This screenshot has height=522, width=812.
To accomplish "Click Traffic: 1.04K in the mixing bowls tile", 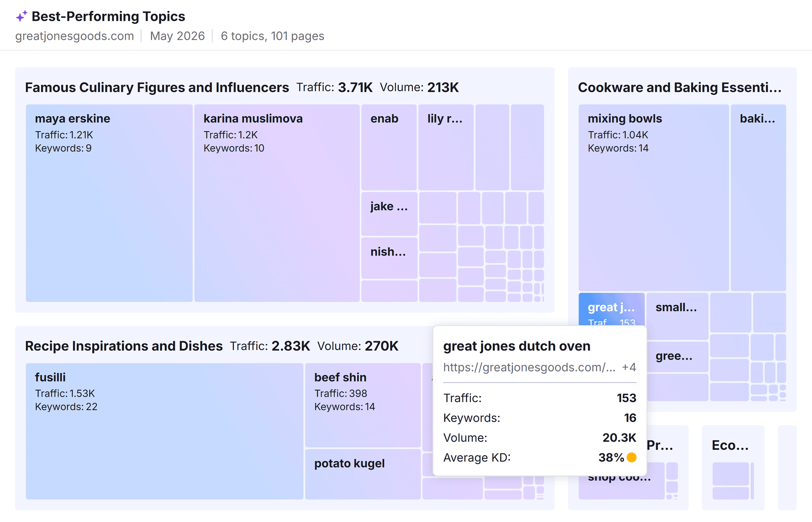I will click(x=618, y=135).
